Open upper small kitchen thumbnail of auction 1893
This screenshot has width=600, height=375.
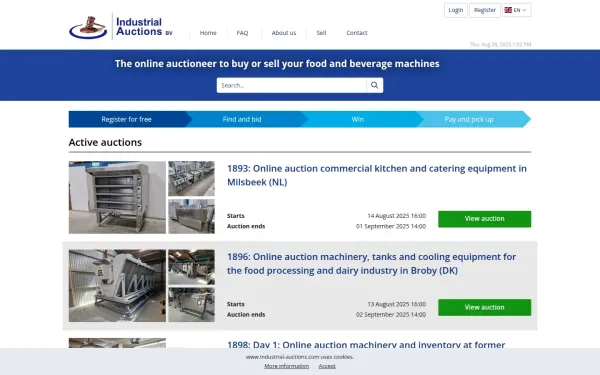pyautogui.click(x=192, y=178)
